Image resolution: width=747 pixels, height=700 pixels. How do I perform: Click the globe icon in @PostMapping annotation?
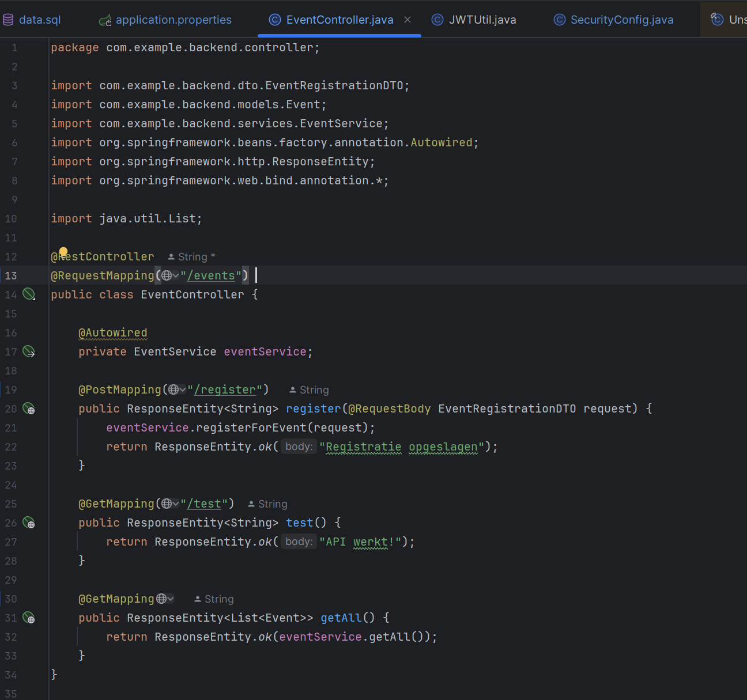coord(173,390)
